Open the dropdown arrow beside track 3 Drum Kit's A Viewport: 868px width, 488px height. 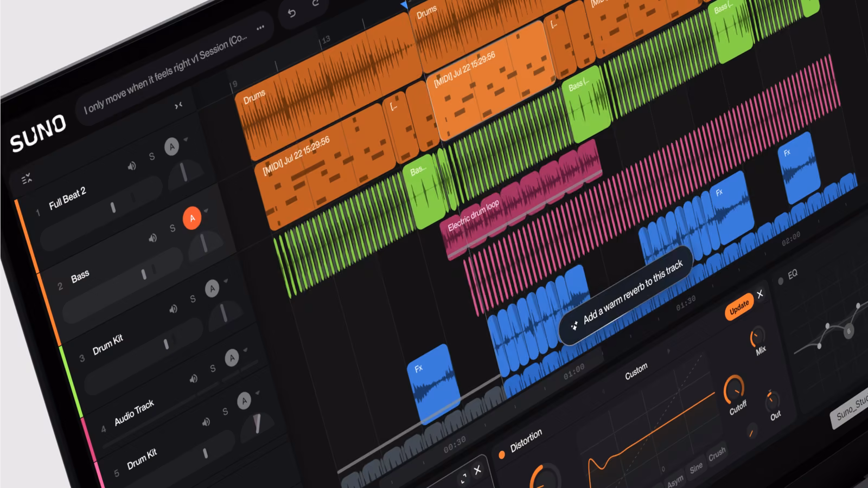[x=226, y=281]
